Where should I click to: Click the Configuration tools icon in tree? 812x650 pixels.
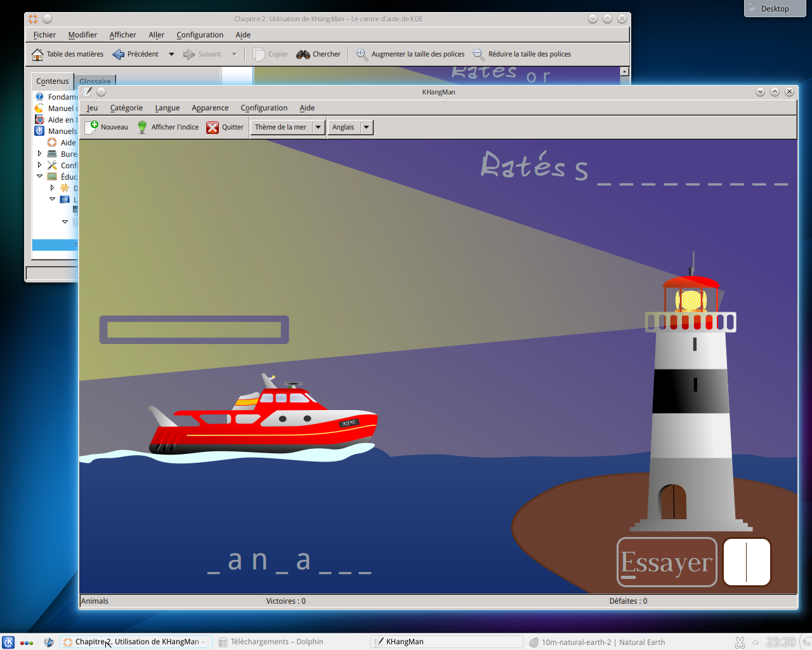click(52, 165)
